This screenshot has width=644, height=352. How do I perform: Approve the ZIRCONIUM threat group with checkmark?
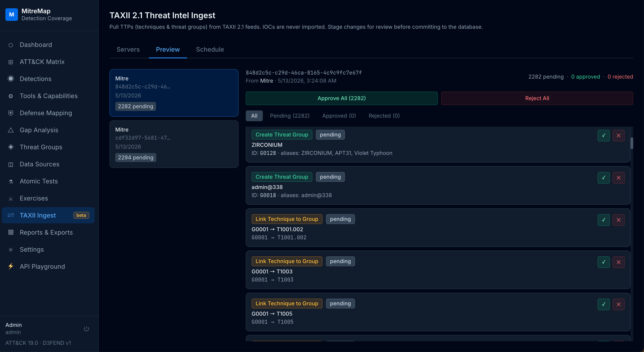603,135
